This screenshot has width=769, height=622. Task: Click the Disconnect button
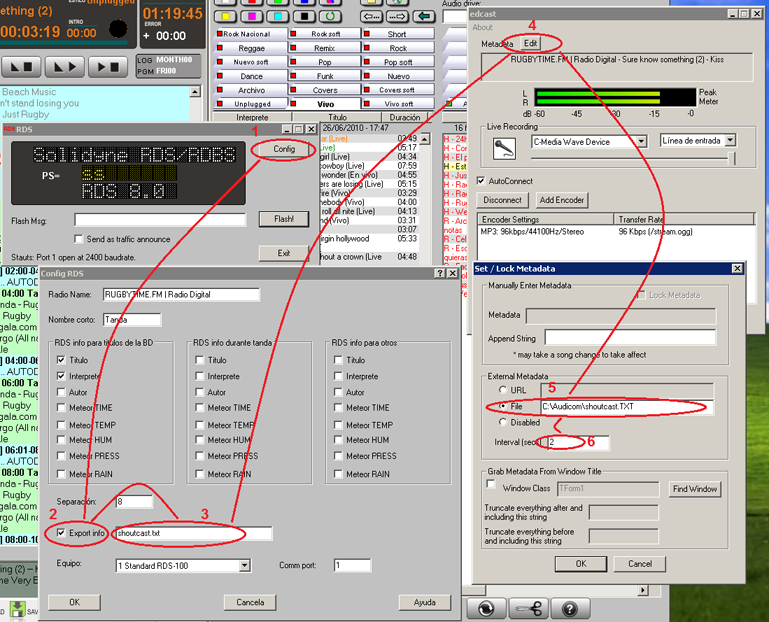(502, 200)
